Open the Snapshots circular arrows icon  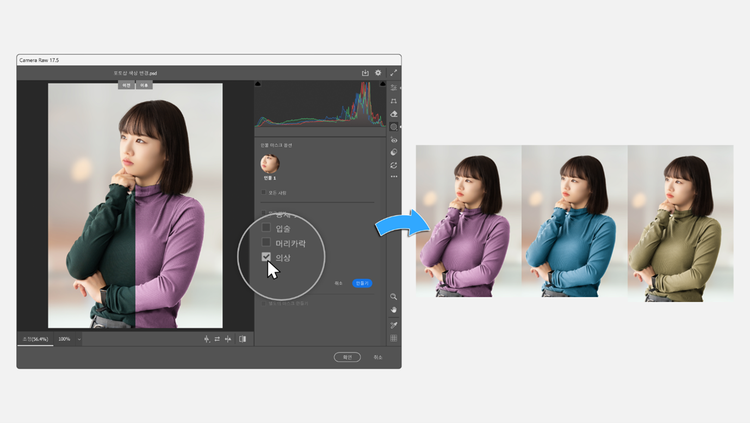click(394, 165)
